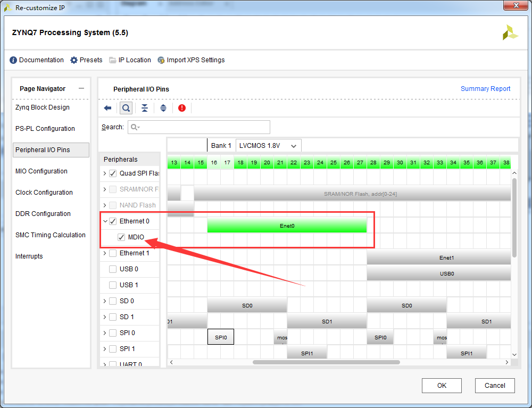The image size is (532, 408).
Task: Click the back arrow toolbar icon
Action: coord(107,108)
